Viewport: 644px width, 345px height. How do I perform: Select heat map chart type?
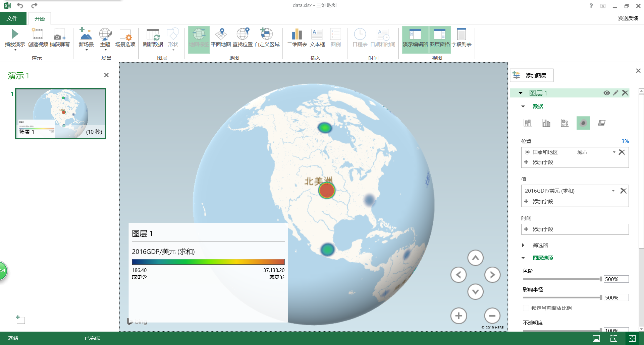[x=583, y=123]
